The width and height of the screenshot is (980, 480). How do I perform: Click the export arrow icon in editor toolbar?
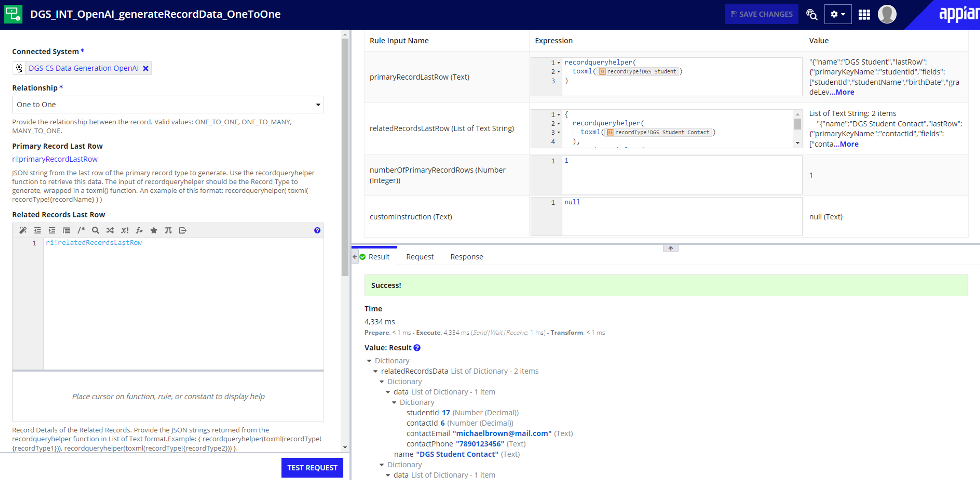pyautogui.click(x=183, y=230)
